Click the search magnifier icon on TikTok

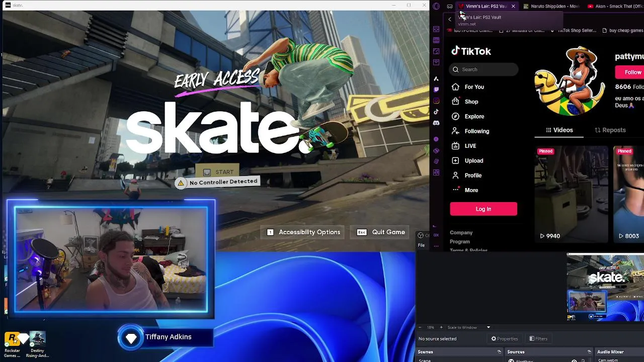click(456, 69)
